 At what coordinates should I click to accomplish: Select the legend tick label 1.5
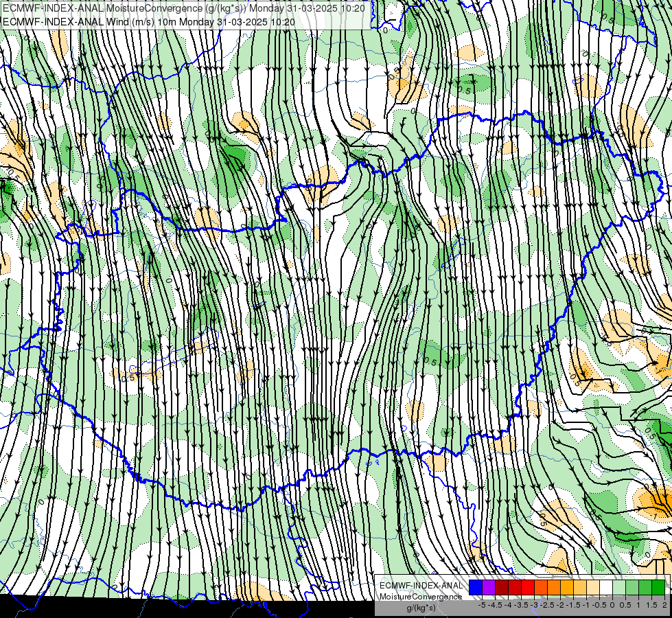point(652,605)
